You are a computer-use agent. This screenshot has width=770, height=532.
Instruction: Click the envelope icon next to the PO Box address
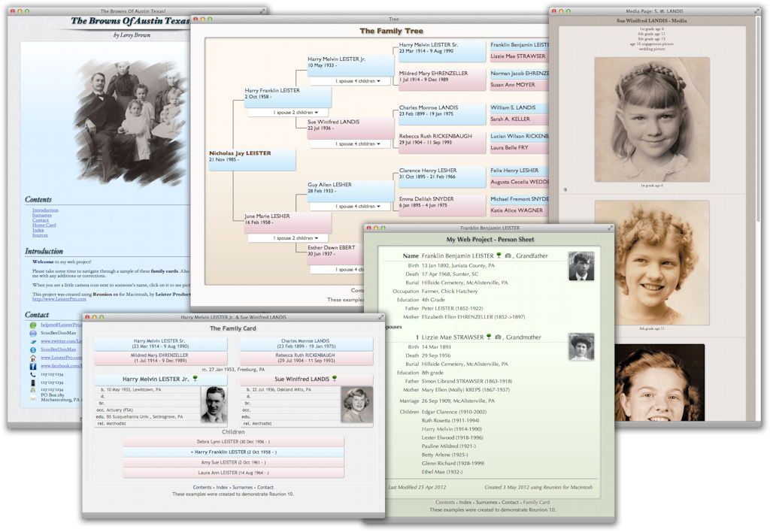tap(32, 398)
